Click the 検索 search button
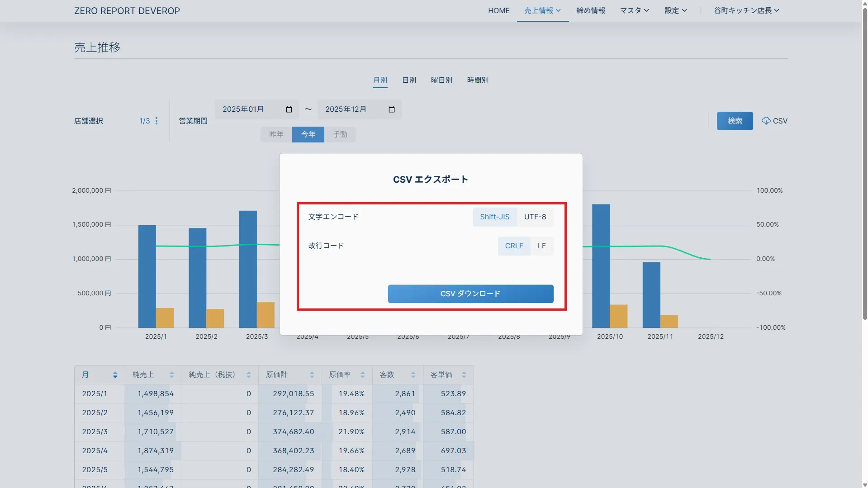Viewport: 868px width, 488px height. (735, 121)
